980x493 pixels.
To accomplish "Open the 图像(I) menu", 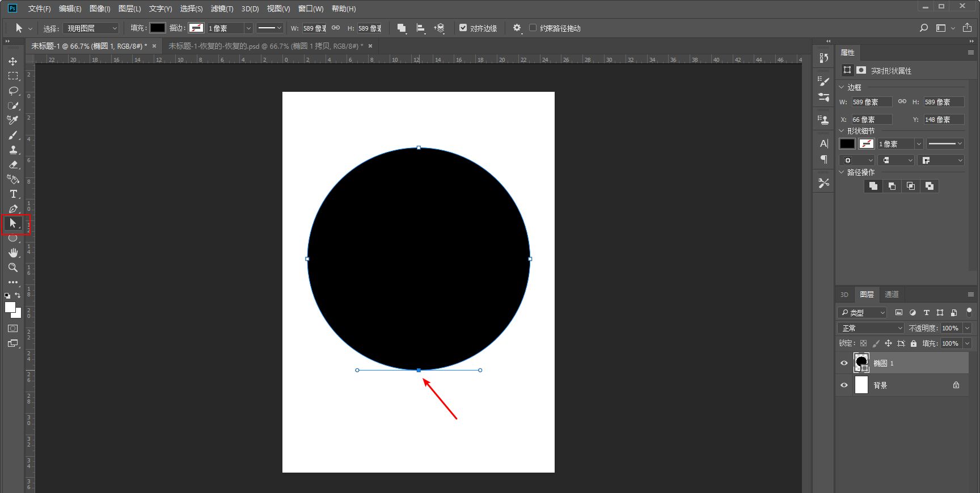I will pyautogui.click(x=100, y=8).
